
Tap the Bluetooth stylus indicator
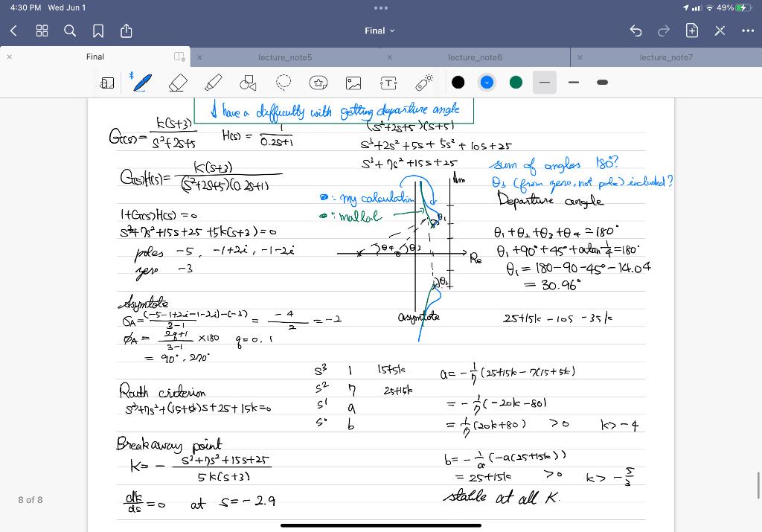[x=131, y=75]
